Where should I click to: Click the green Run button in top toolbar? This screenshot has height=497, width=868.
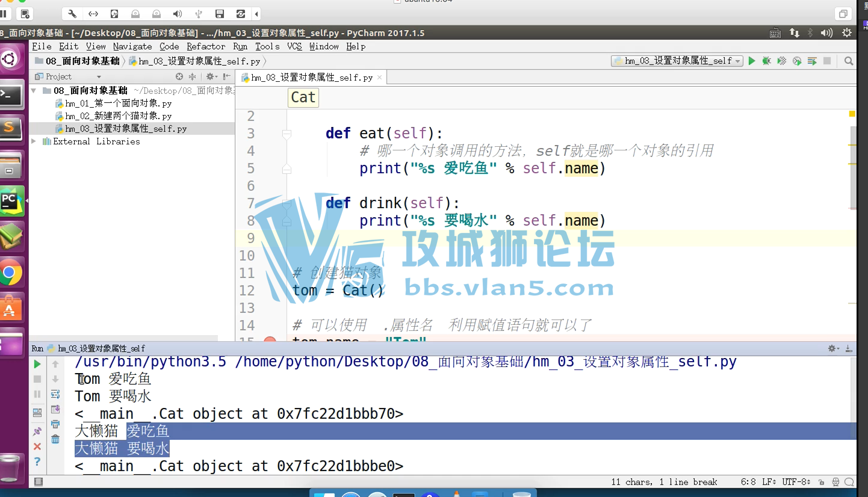[752, 61]
